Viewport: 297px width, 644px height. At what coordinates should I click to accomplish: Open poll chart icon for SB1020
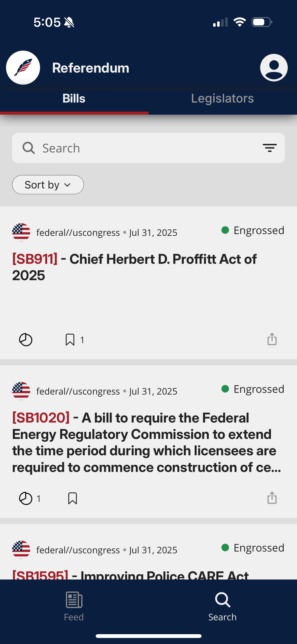pyautogui.click(x=26, y=498)
